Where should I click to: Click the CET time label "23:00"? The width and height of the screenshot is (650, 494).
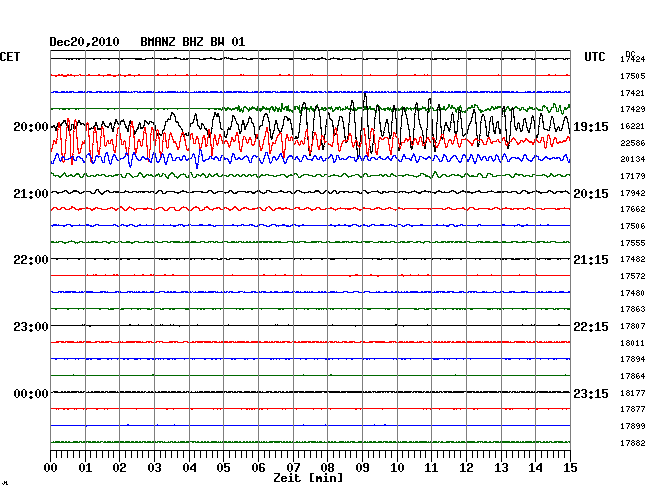(x=31, y=327)
